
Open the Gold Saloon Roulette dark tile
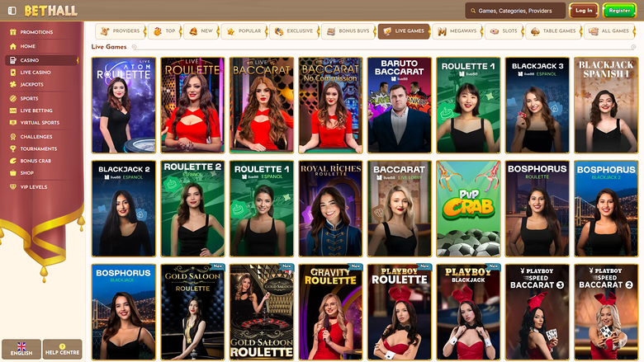point(192,312)
